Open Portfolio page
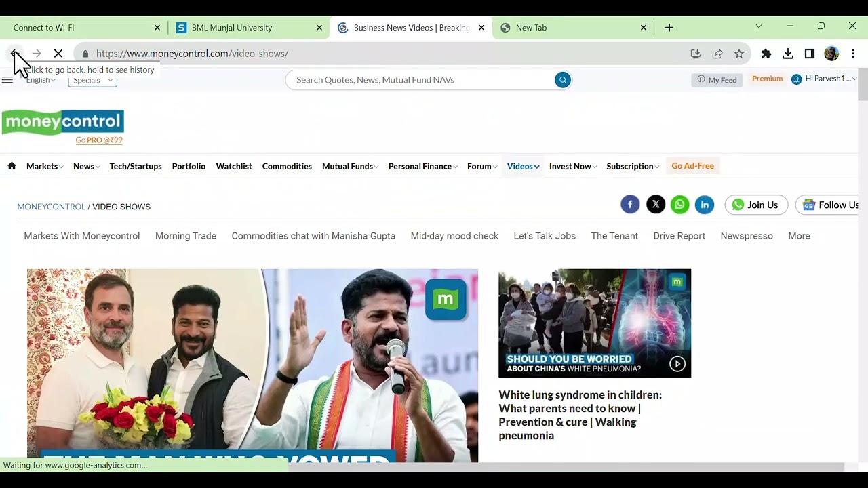Screen dimensions: 868x488 pyautogui.click(x=189, y=166)
